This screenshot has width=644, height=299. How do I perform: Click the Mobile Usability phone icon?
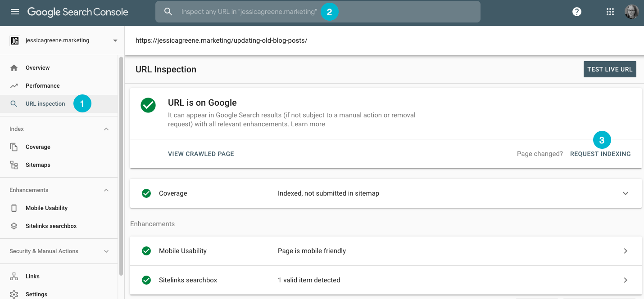pyautogui.click(x=14, y=208)
